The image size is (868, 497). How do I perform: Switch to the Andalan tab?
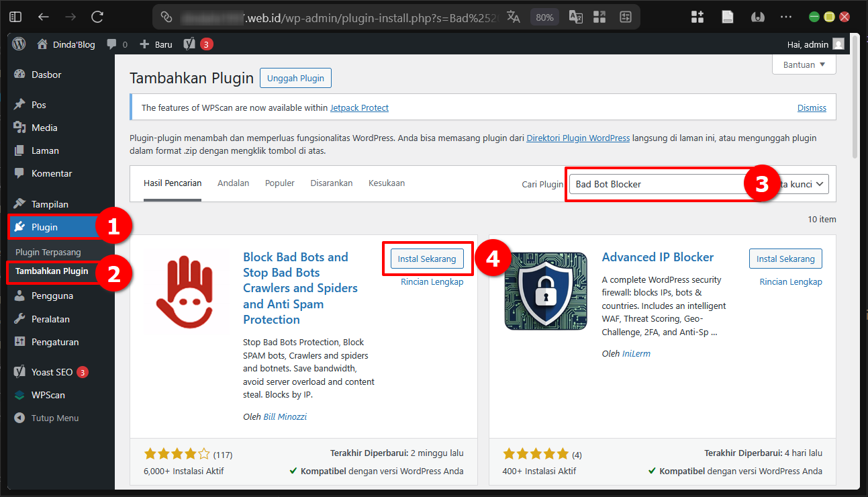233,182
